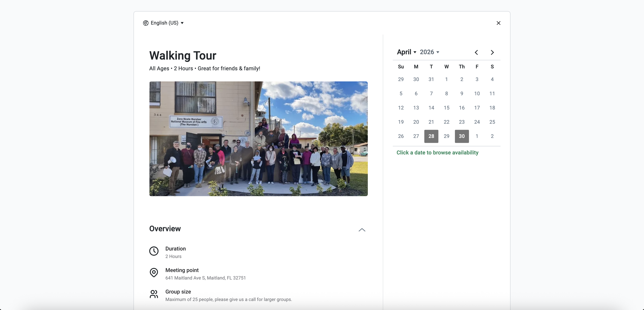This screenshot has height=310, width=644.
Task: Click the Duration clock icon
Action: (x=154, y=251)
